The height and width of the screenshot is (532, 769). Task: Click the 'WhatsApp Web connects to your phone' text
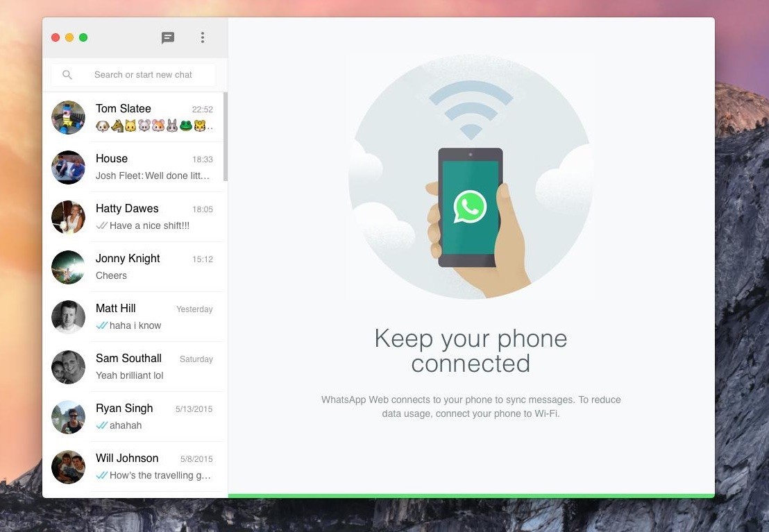[471, 406]
